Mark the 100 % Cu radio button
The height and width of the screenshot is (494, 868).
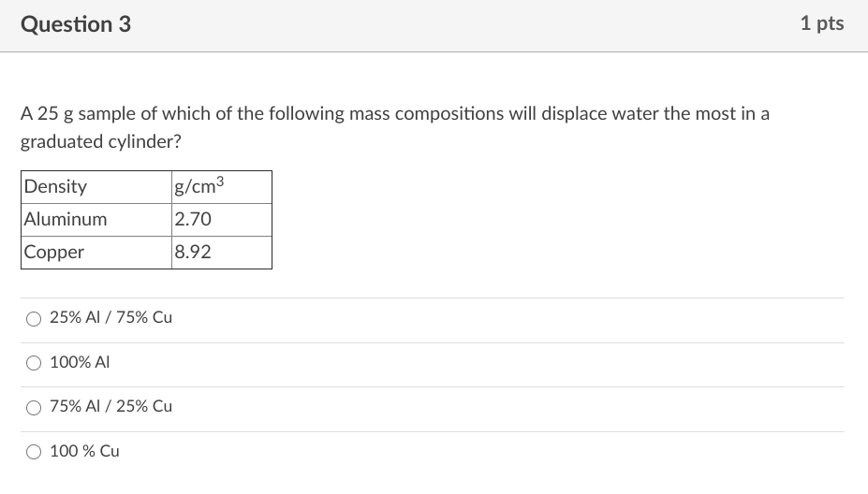34,452
